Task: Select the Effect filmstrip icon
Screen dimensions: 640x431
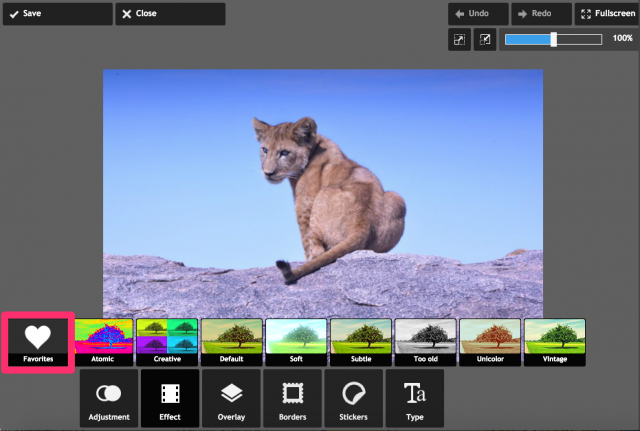Action: coord(170,397)
